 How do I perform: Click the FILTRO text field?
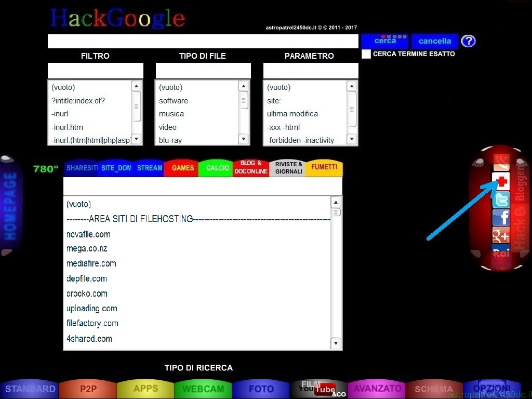96,71
